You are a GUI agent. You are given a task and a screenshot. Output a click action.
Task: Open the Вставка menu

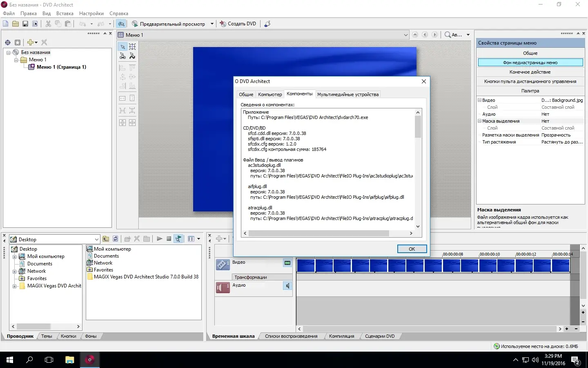tap(65, 13)
